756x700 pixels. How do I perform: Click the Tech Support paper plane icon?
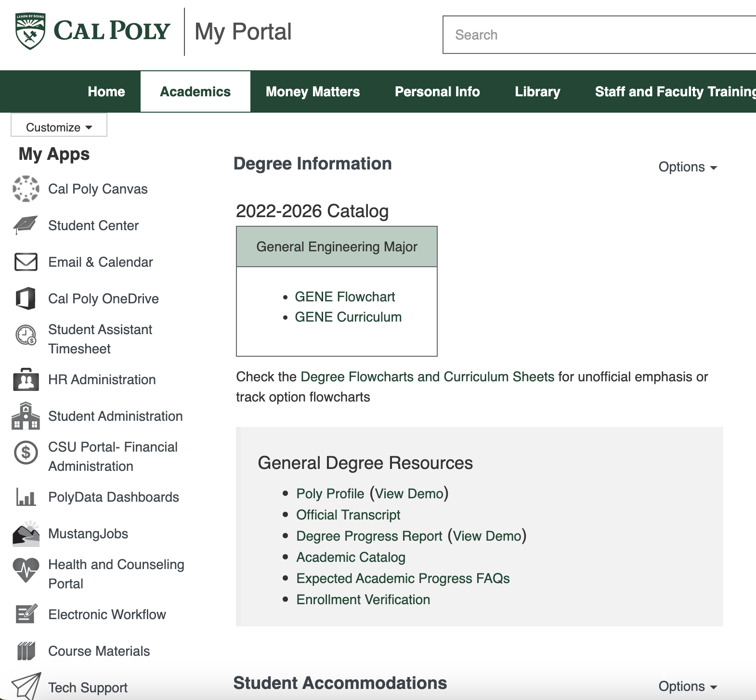tap(26, 687)
